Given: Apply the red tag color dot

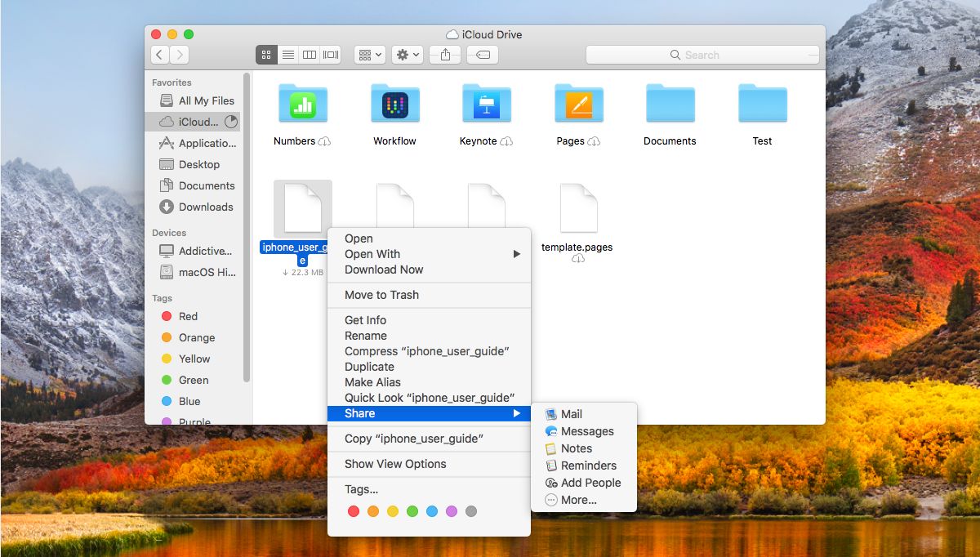Looking at the screenshot, I should point(354,511).
